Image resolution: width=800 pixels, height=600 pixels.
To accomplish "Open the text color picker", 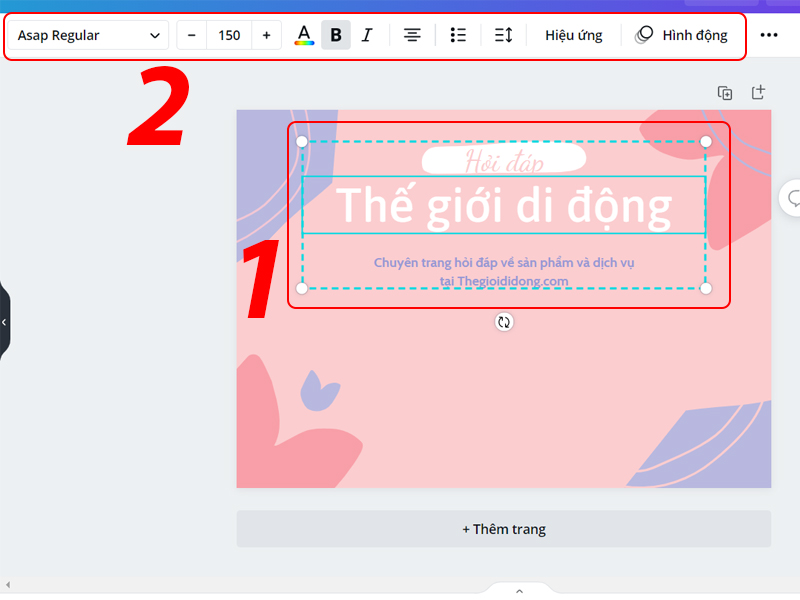I will pyautogui.click(x=304, y=35).
